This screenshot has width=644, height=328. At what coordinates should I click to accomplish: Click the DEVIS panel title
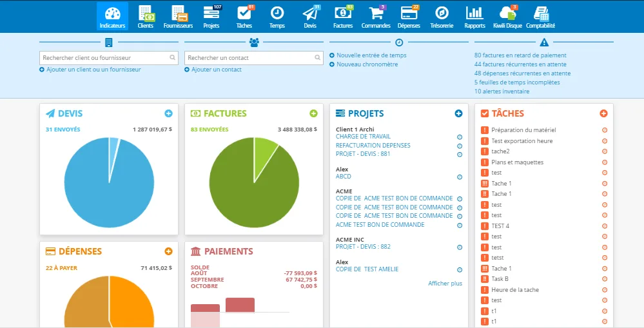[x=70, y=113]
